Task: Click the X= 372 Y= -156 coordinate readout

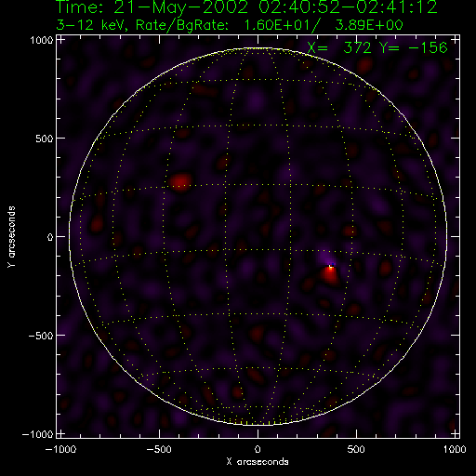Action: click(x=377, y=47)
